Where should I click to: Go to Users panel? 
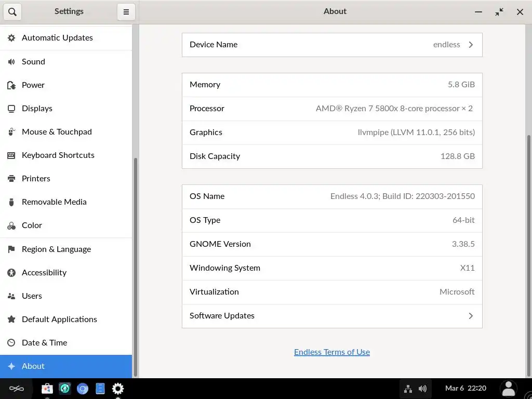coord(66,296)
